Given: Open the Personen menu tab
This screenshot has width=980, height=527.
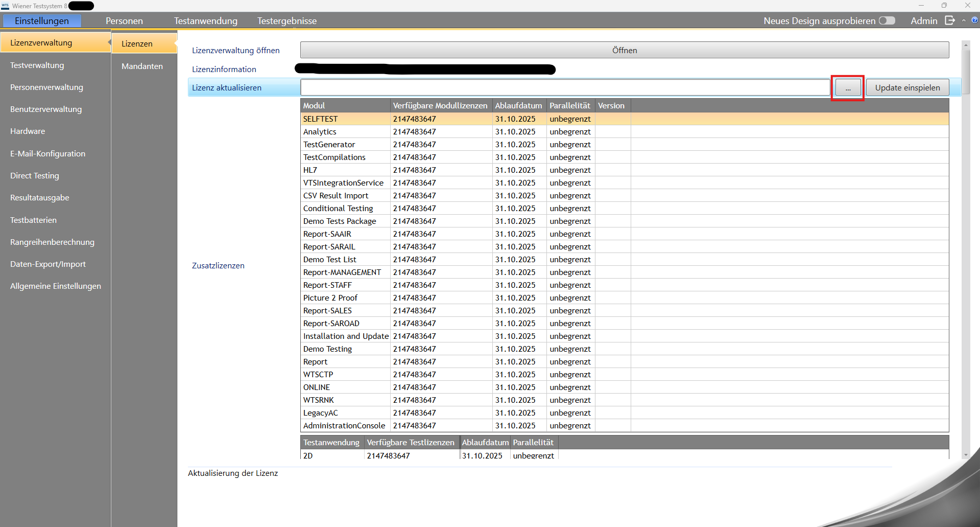Looking at the screenshot, I should click(x=124, y=21).
